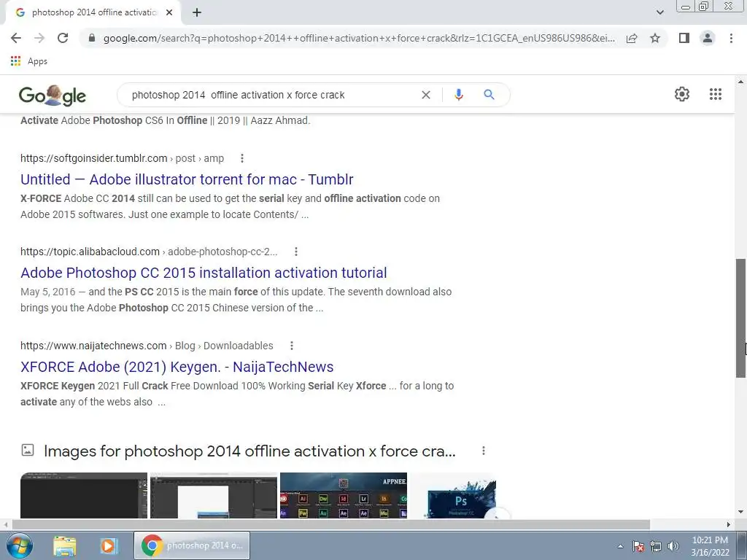Click the horizontal scrollbar thumb
Image resolution: width=747 pixels, height=560 pixels.
pos(331,524)
